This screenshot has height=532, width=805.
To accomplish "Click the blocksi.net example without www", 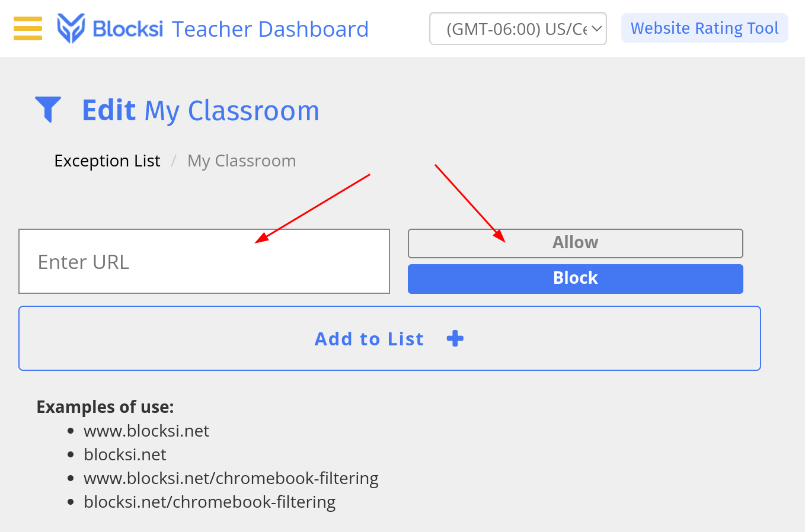I will (125, 454).
